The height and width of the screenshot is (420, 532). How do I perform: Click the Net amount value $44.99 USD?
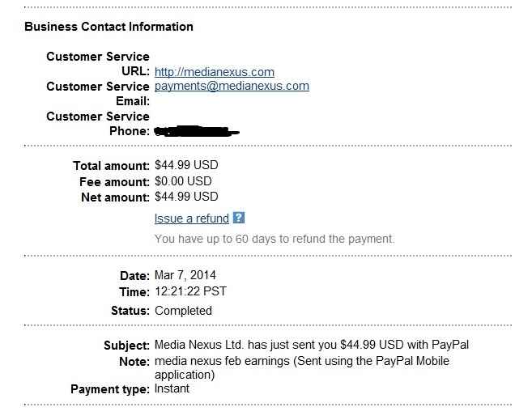pos(186,197)
